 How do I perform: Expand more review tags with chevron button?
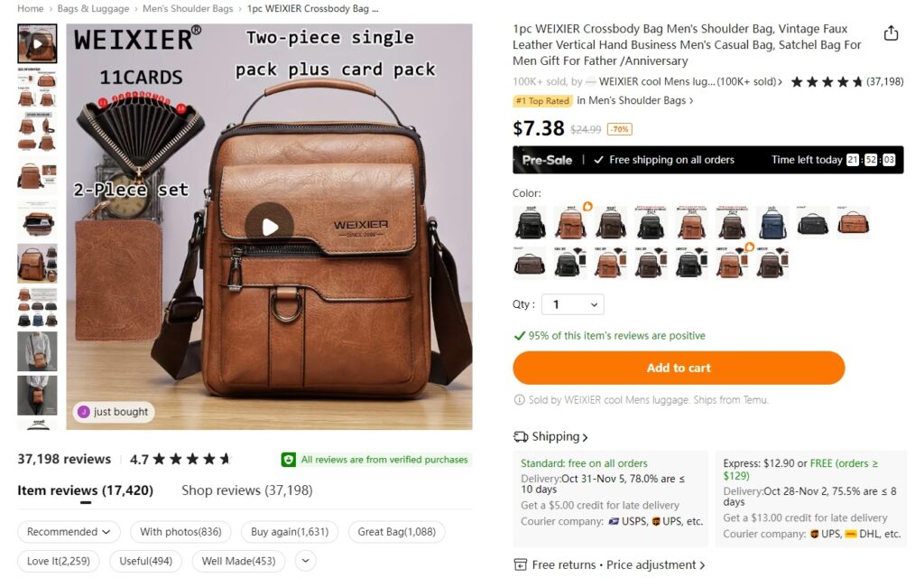[305, 561]
